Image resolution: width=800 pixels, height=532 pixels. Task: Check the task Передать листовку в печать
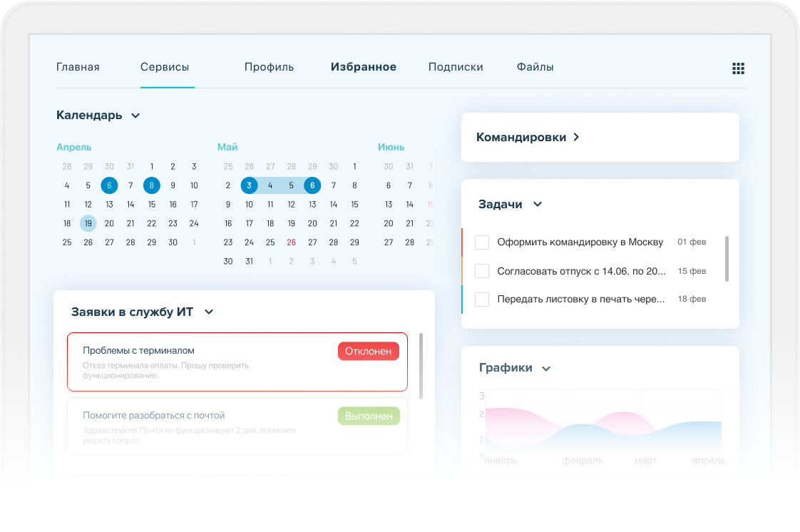click(481, 299)
